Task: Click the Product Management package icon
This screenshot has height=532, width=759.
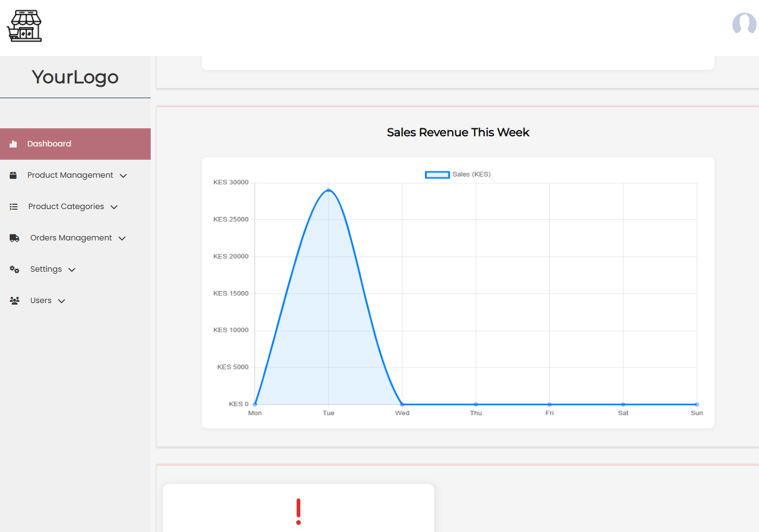Action: 13,175
